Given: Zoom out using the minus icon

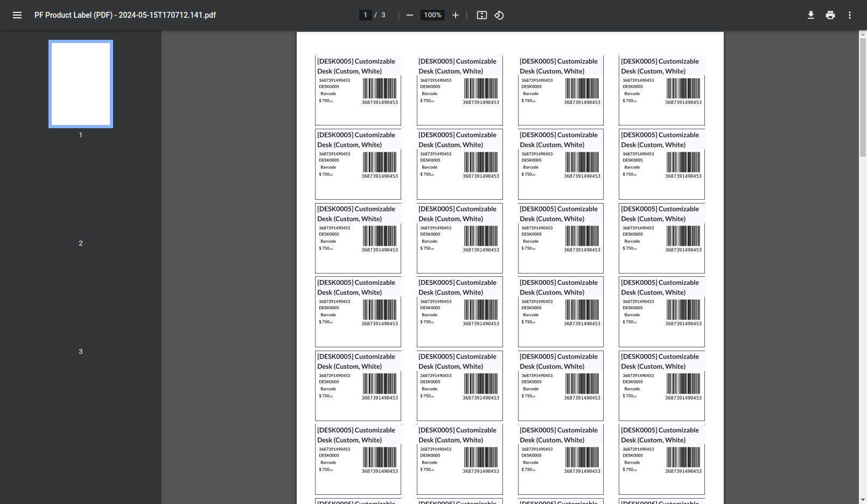Looking at the screenshot, I should point(410,15).
